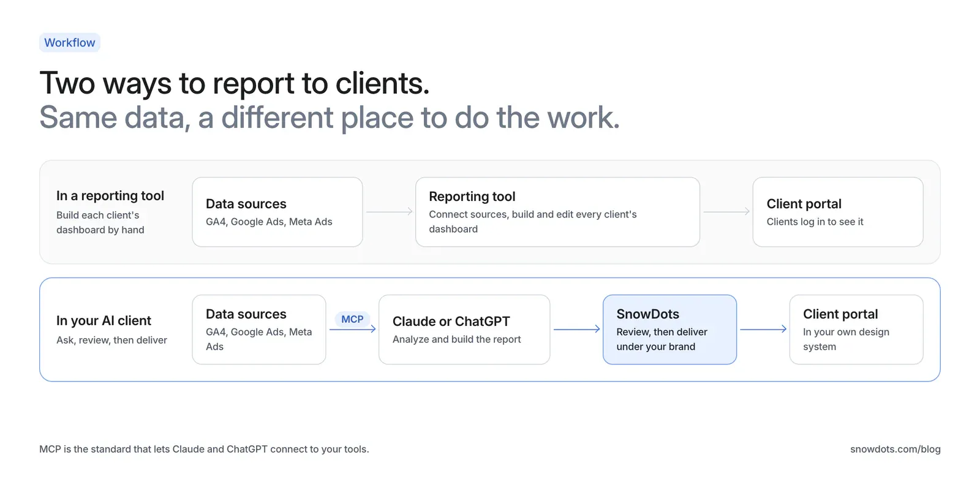Viewport: 980px width, 482px height.
Task: Select the "In your AI client" row label
Action: (104, 321)
